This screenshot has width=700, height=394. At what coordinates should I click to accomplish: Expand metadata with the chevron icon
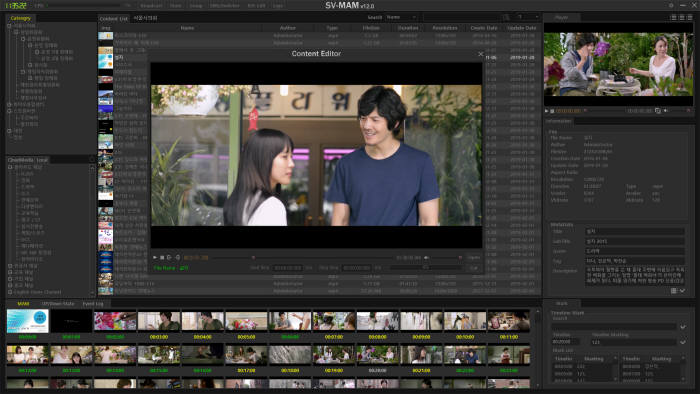(x=683, y=290)
